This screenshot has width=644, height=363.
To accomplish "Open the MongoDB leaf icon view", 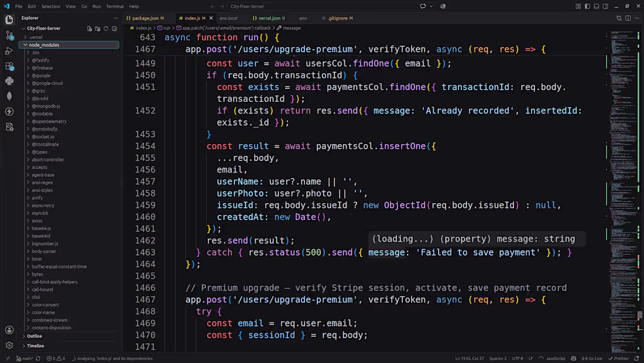I will [9, 96].
